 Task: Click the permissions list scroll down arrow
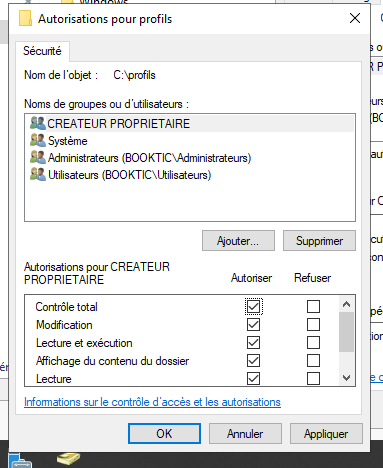pyautogui.click(x=346, y=378)
